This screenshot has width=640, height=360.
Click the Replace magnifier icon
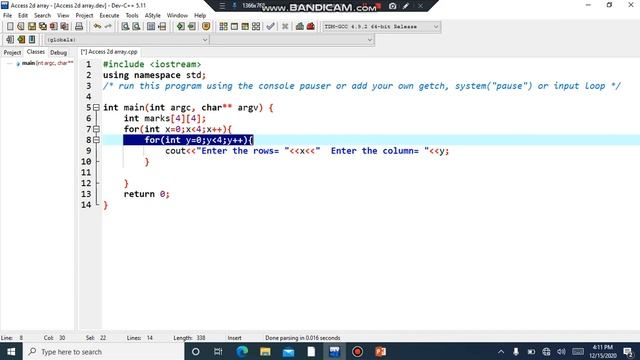click(x=136, y=27)
